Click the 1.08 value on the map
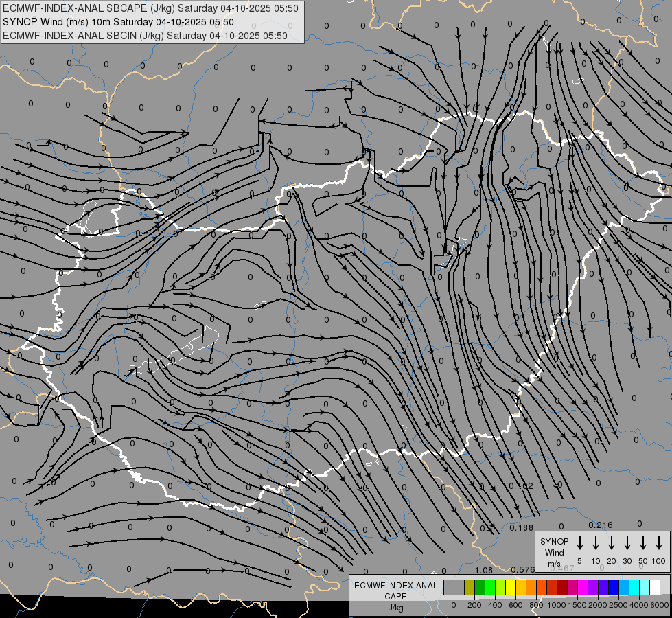 pyautogui.click(x=483, y=571)
